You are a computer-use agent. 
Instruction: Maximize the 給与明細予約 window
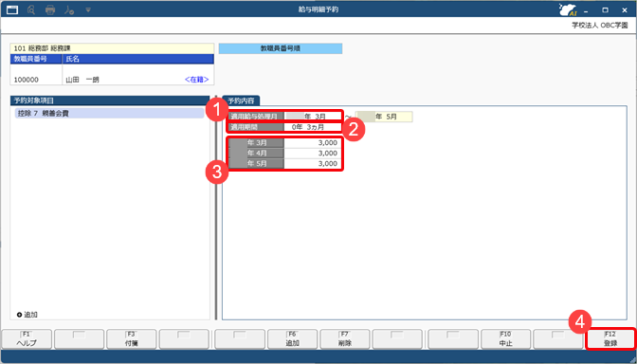click(606, 10)
